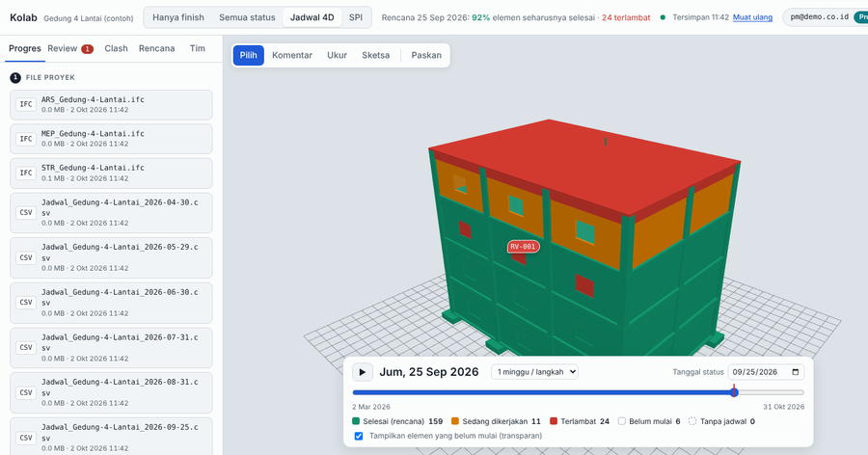Click the CSV badge of Jadwal 2026-06-30 file

pos(26,303)
